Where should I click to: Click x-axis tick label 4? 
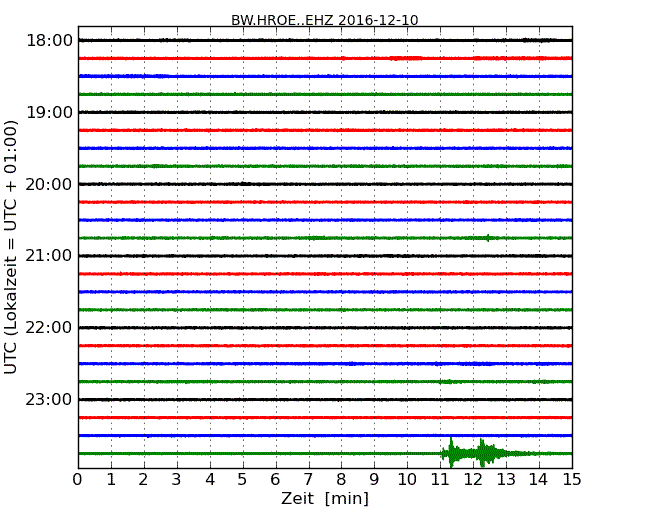tap(210, 479)
